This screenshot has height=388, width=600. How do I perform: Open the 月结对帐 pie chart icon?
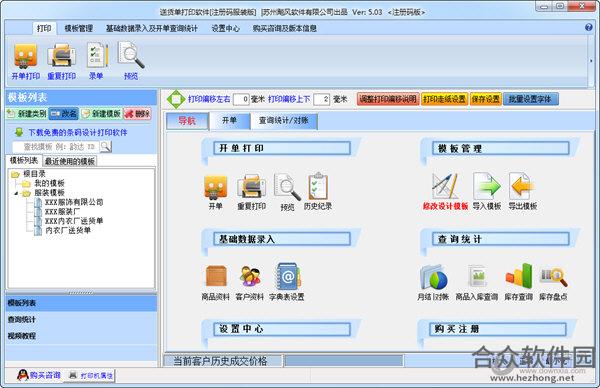pos(433,283)
